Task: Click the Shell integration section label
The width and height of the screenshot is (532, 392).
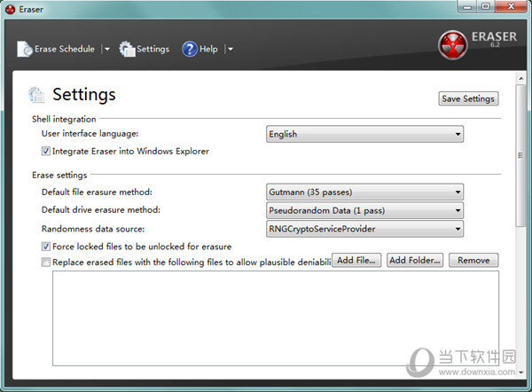Action: (64, 119)
